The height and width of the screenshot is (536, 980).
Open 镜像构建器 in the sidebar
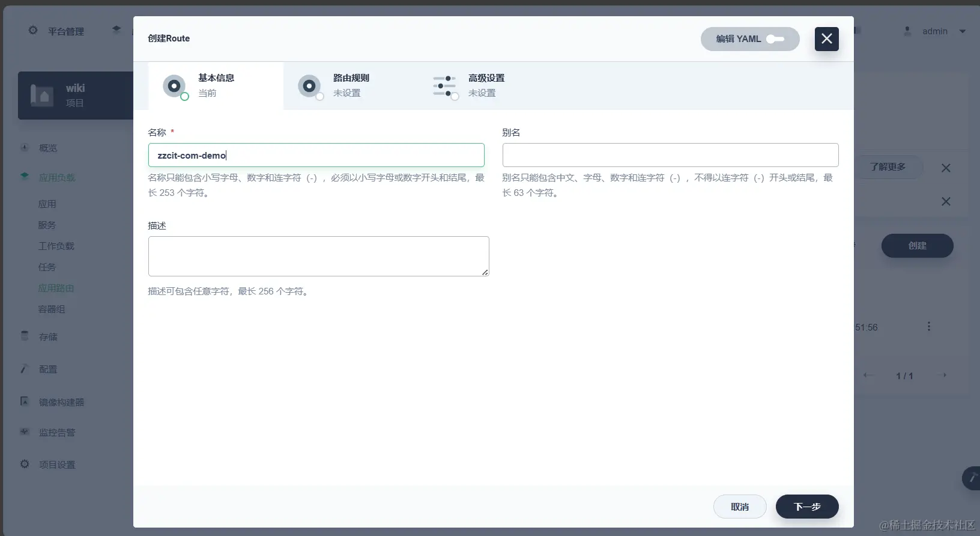[x=61, y=403]
